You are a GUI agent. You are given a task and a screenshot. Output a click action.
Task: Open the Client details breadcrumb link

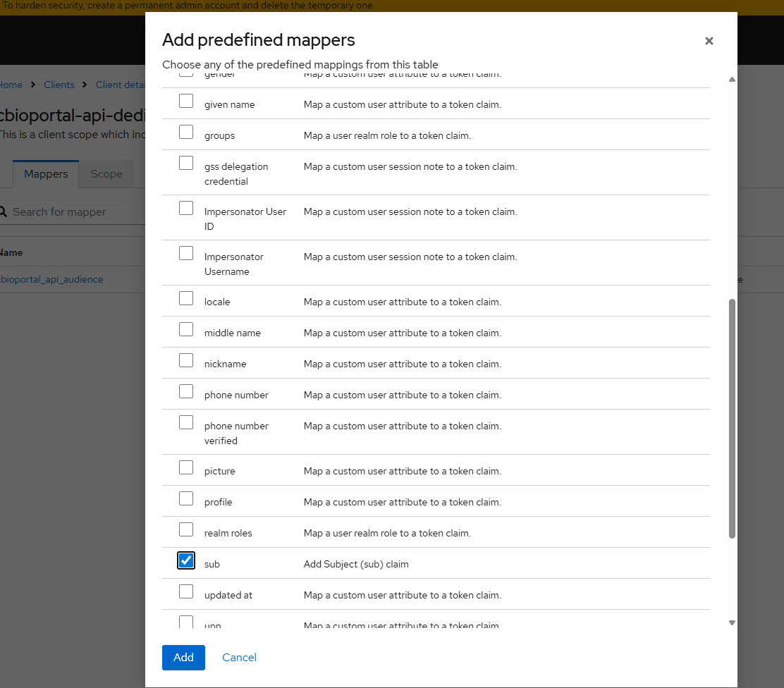[x=120, y=85]
